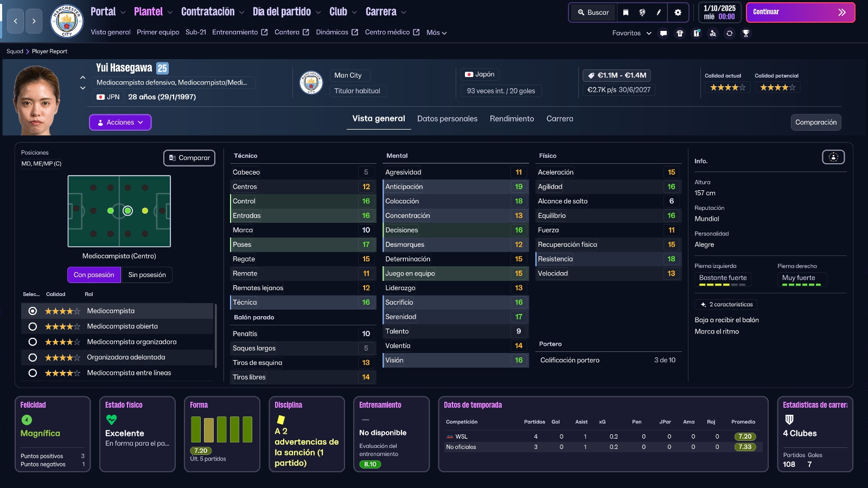
Task: Expand the Más menu in the subnavigation
Action: coord(436,33)
